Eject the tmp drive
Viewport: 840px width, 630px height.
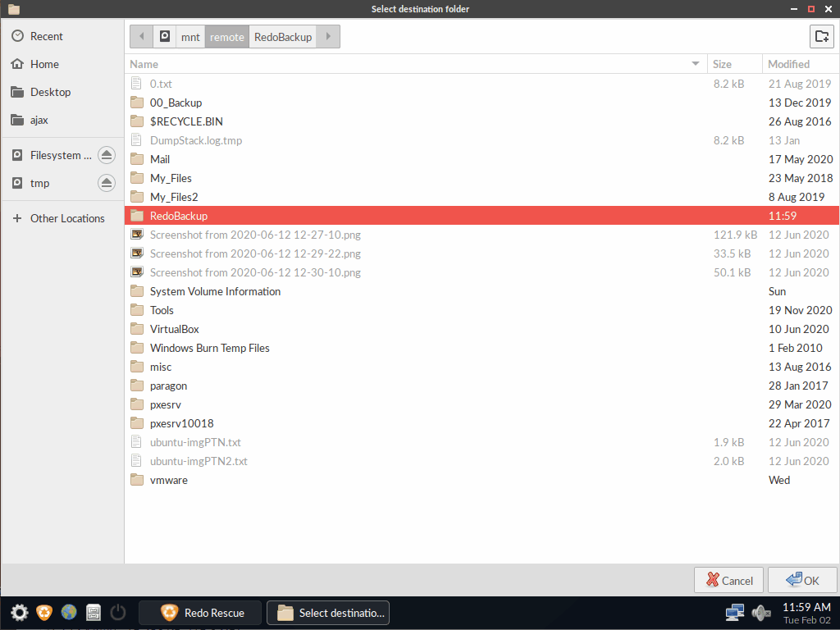106,183
